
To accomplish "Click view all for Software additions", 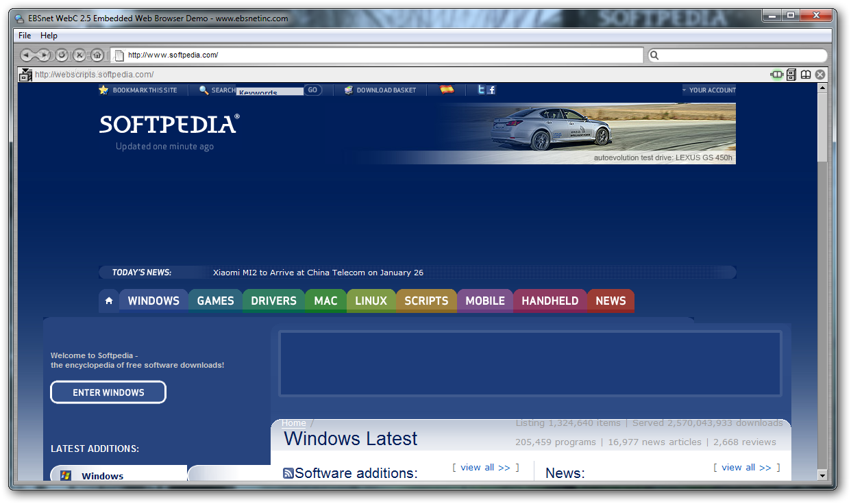I will (486, 467).
